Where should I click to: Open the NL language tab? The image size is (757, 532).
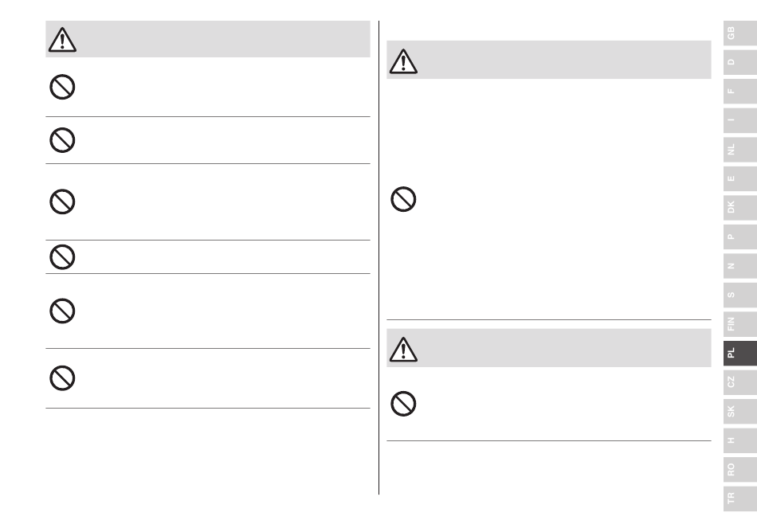point(740,150)
